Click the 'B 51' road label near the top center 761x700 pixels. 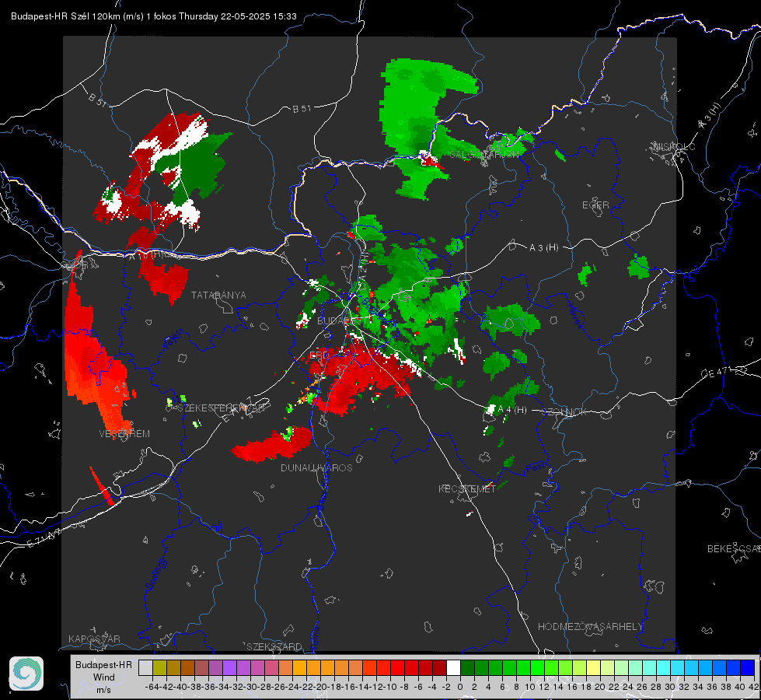point(302,109)
